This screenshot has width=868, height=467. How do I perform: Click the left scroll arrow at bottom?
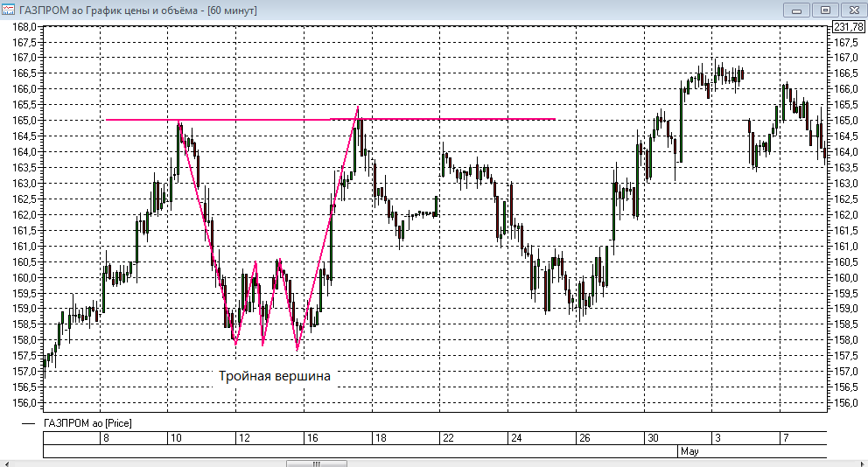point(5,464)
